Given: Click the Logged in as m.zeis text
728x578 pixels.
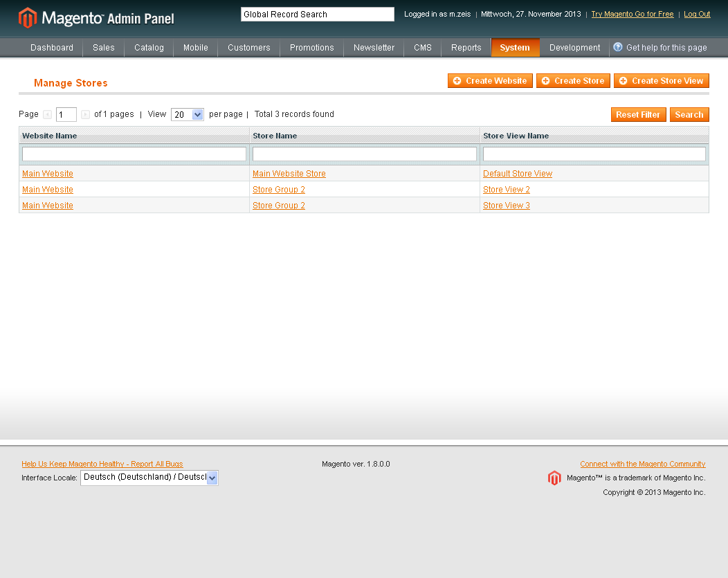Looking at the screenshot, I should tap(437, 14).
